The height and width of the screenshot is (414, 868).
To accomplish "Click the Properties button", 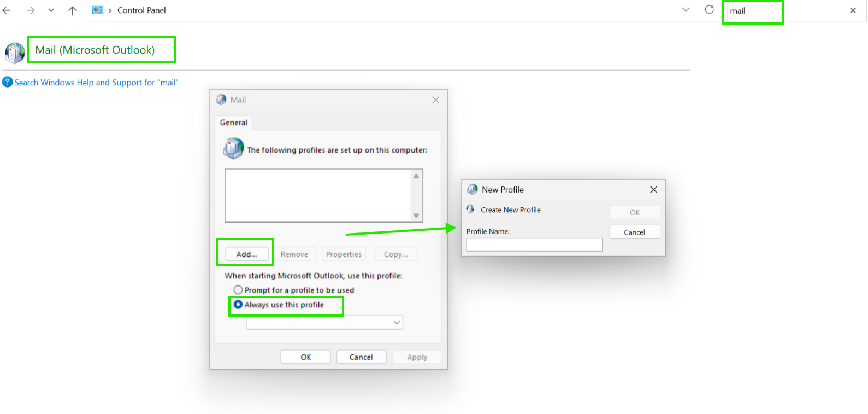I will tap(344, 254).
